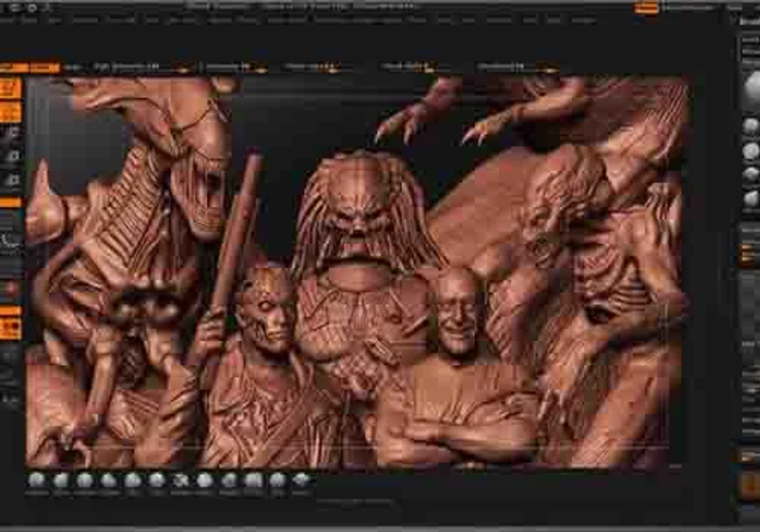Select the eleventh brush in the bottom brush shelf

click(277, 481)
